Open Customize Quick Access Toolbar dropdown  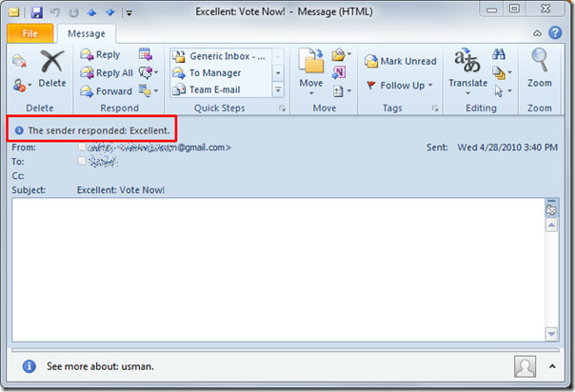coord(129,13)
